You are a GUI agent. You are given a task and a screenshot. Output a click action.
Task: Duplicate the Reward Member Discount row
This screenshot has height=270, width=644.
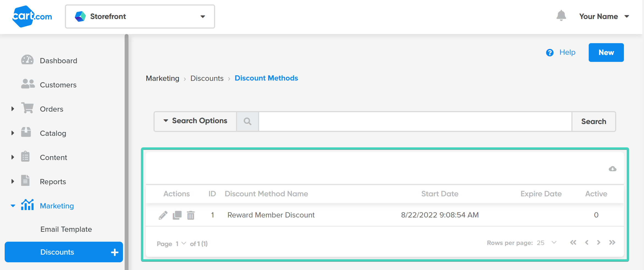pos(177,215)
